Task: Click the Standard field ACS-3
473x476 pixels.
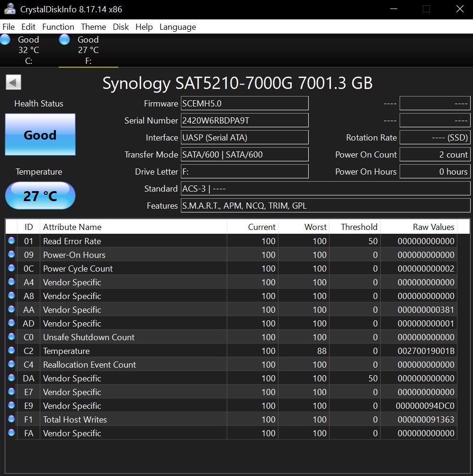Action: click(x=326, y=188)
